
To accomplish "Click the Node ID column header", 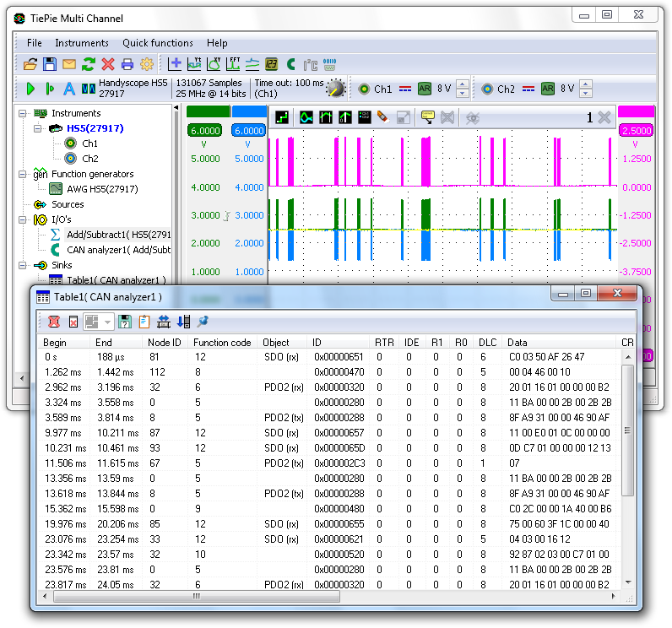I will pos(165,343).
